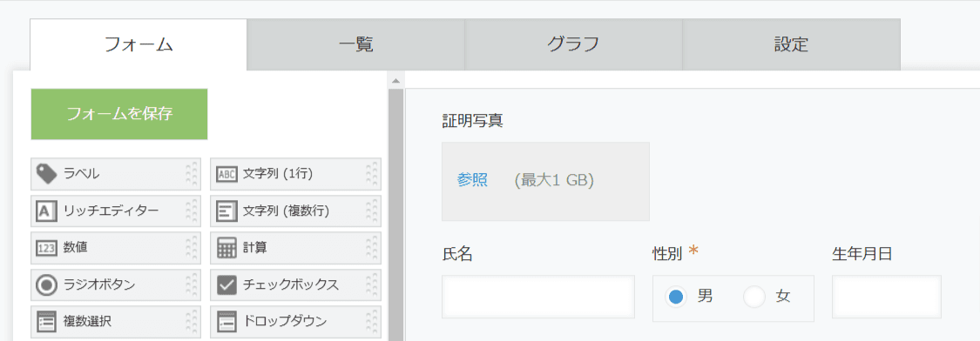Click the ラジオボタン field icon
The height and width of the screenshot is (341, 980).
point(47,284)
